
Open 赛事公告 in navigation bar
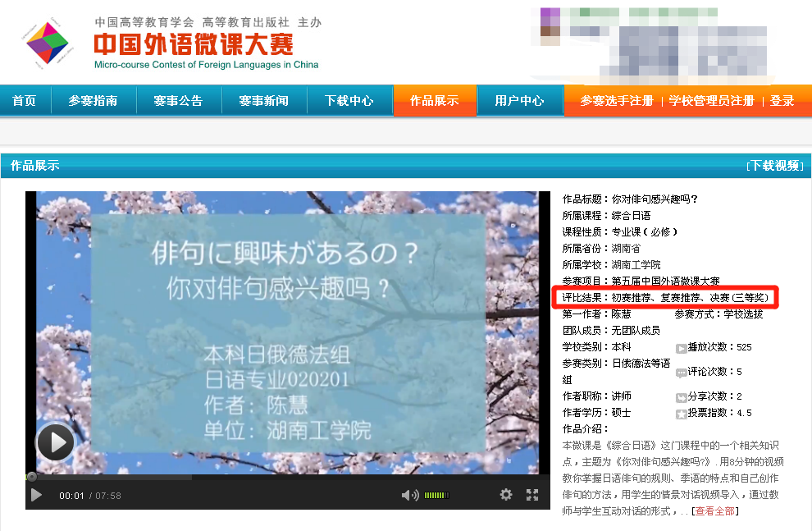(178, 100)
